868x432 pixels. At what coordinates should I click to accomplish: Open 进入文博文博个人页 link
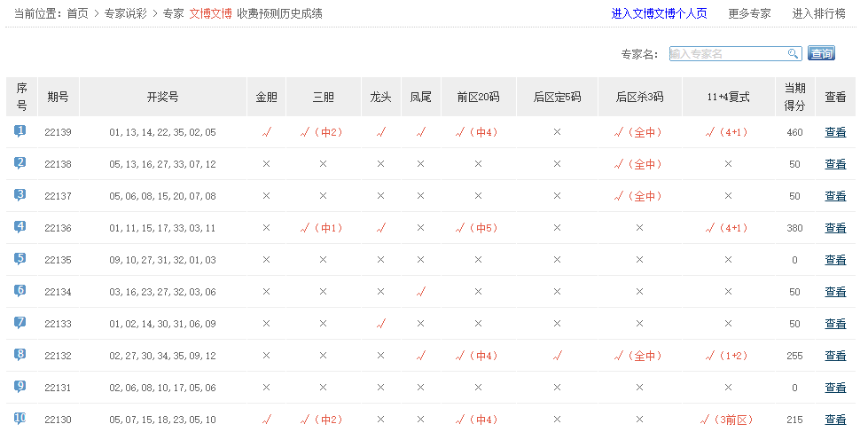tap(659, 13)
